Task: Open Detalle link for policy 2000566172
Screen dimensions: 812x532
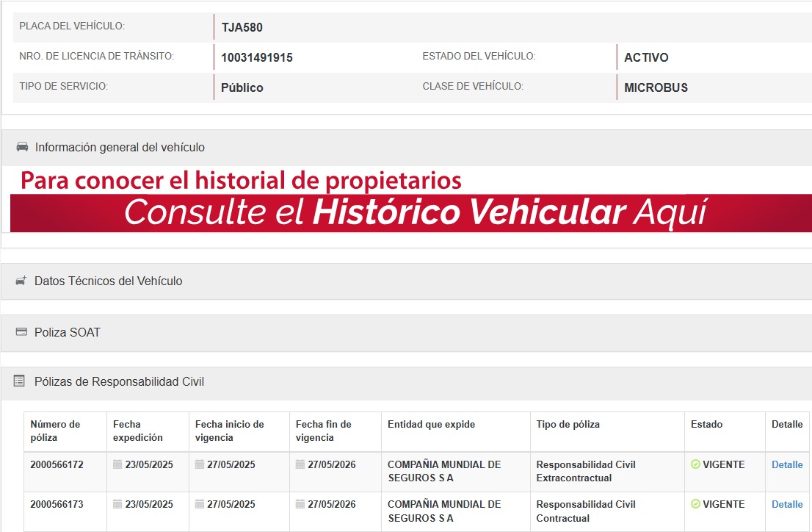Action: [787, 464]
